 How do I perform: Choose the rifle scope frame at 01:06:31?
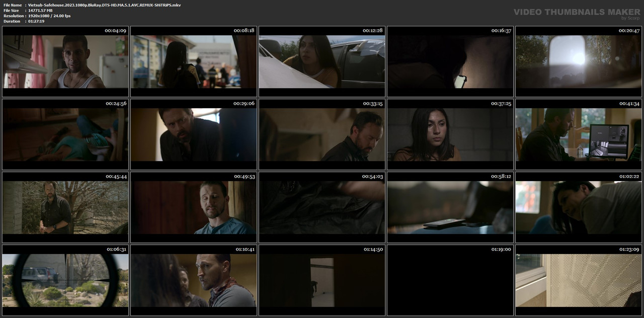(65, 280)
